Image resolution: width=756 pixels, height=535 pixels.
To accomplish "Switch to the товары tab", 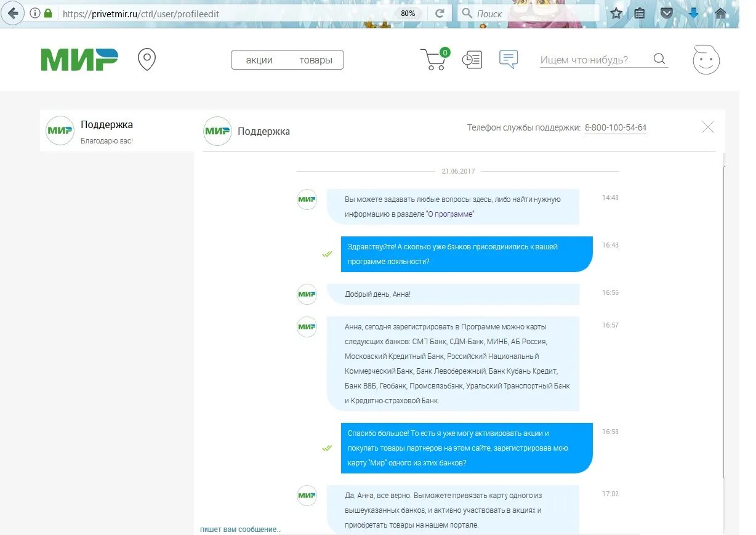I will coord(316,60).
